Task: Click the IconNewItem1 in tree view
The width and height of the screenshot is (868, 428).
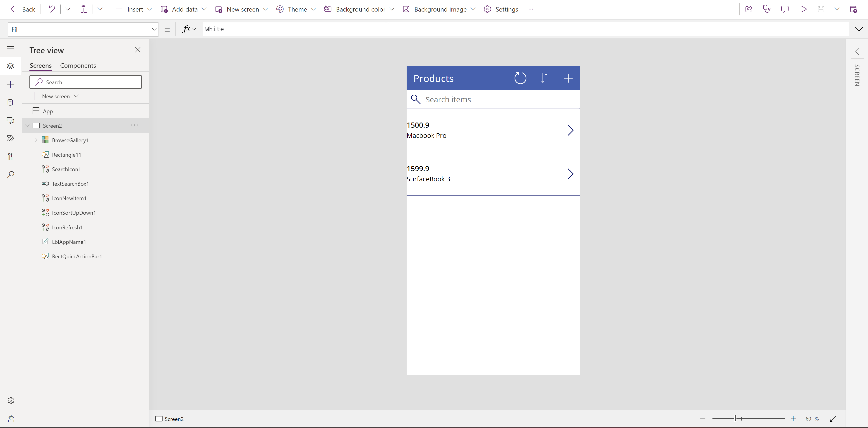Action: 69,198
